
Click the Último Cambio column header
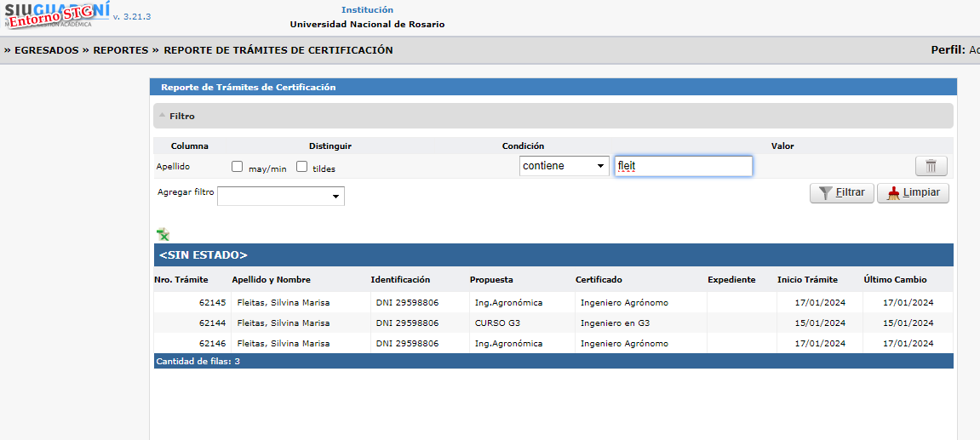tap(895, 279)
